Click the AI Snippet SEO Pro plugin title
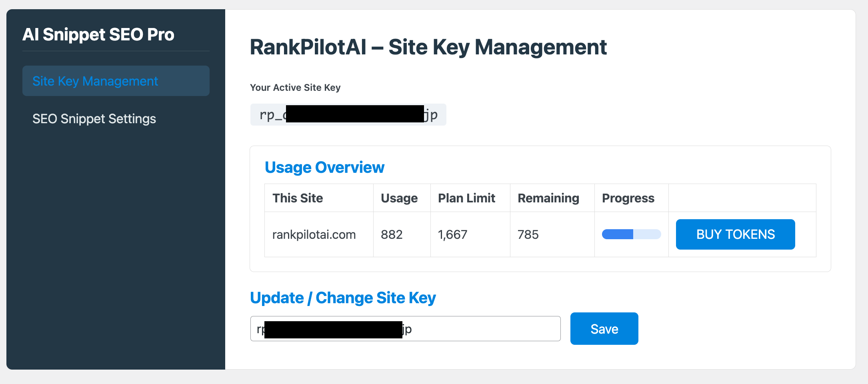 [x=99, y=35]
